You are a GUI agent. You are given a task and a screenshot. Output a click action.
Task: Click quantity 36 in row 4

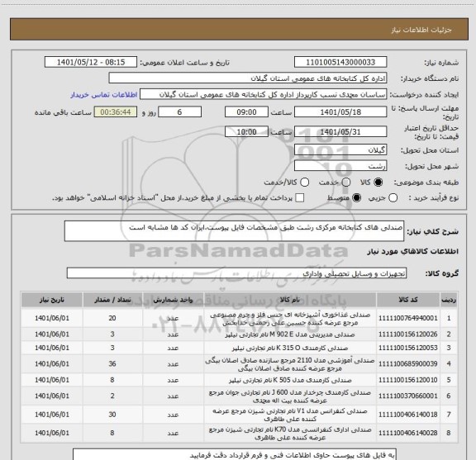click(x=112, y=364)
